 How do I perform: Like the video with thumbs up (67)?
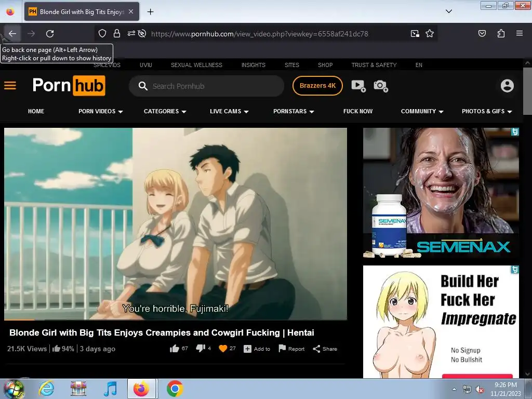[x=179, y=349]
